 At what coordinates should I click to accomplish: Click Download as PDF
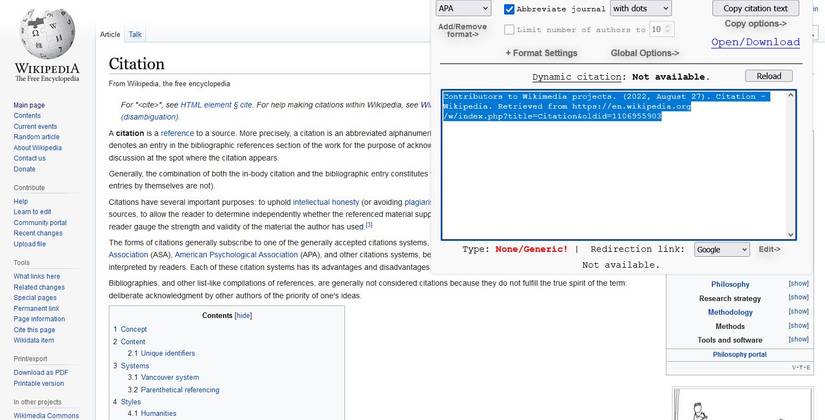41,373
